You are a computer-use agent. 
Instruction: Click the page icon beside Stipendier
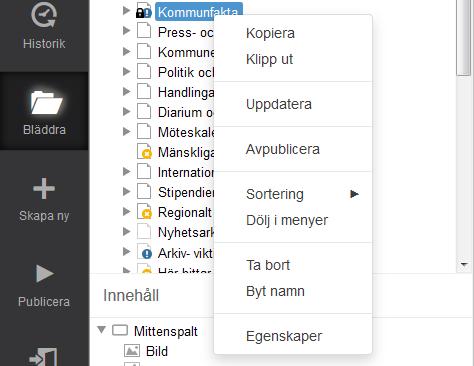click(x=144, y=192)
